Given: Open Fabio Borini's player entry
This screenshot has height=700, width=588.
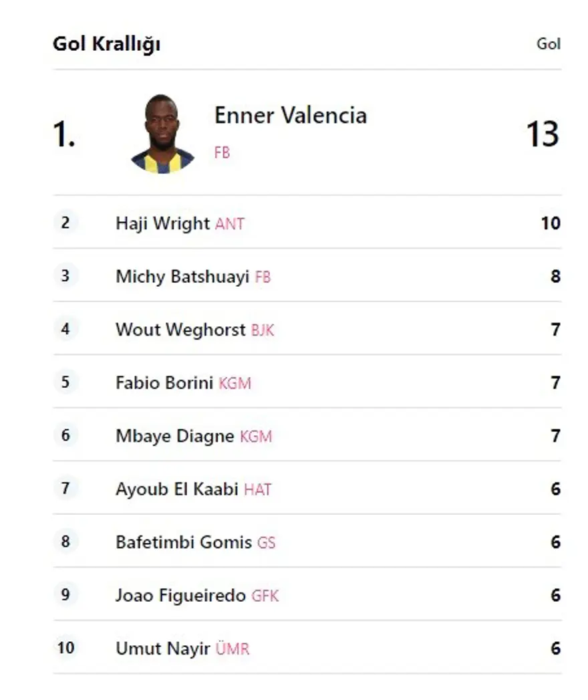Looking at the screenshot, I should coord(164,383).
